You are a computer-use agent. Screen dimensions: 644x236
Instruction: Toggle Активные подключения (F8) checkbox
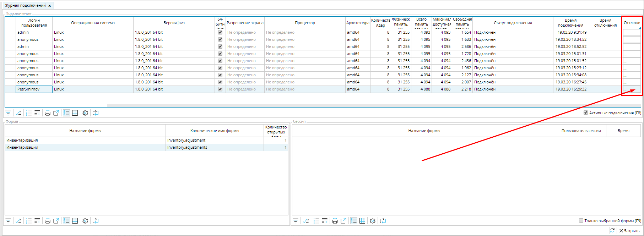(x=586, y=113)
